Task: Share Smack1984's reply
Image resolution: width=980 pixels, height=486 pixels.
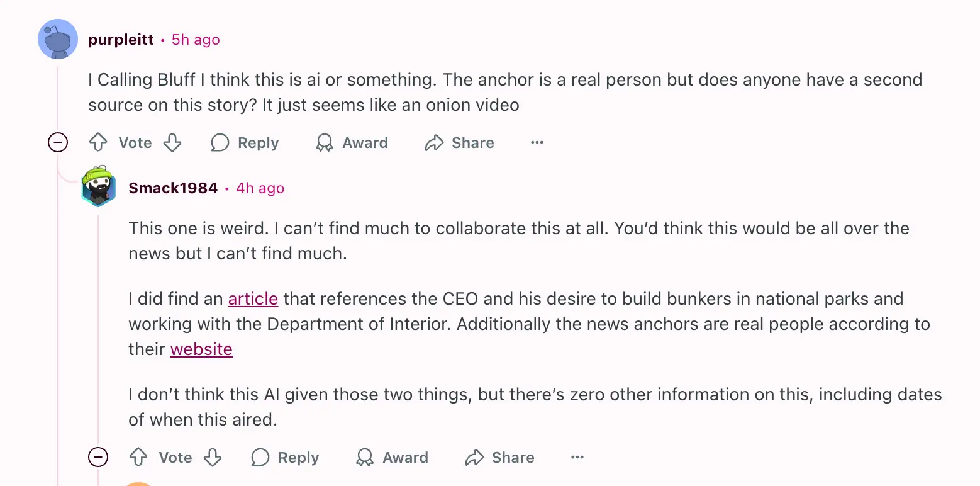Action: [499, 458]
